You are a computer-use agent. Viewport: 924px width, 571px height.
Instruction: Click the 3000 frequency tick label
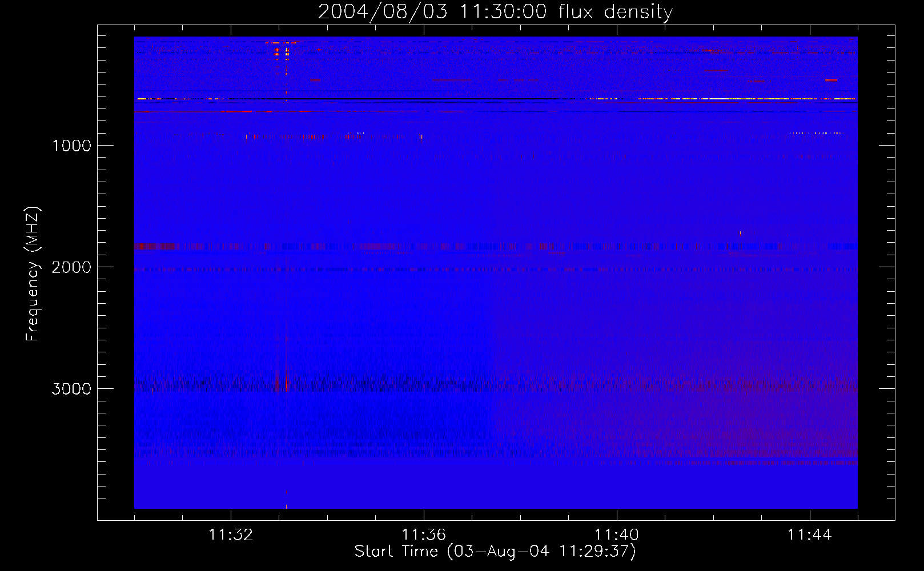pyautogui.click(x=71, y=389)
